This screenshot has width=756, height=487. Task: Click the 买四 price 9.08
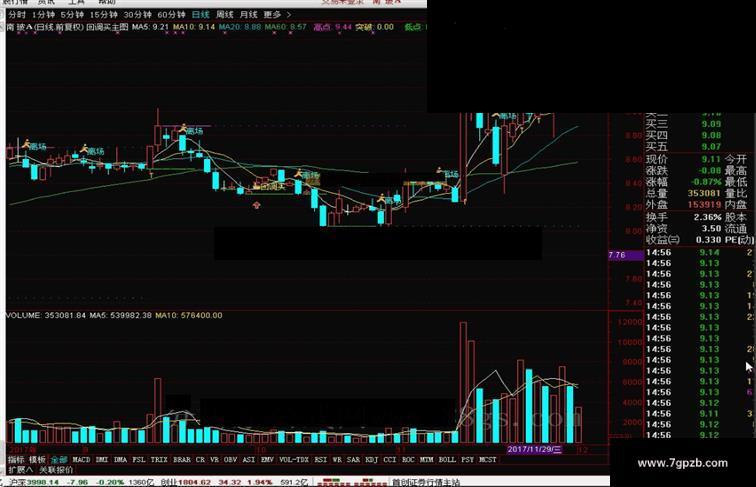pos(711,135)
